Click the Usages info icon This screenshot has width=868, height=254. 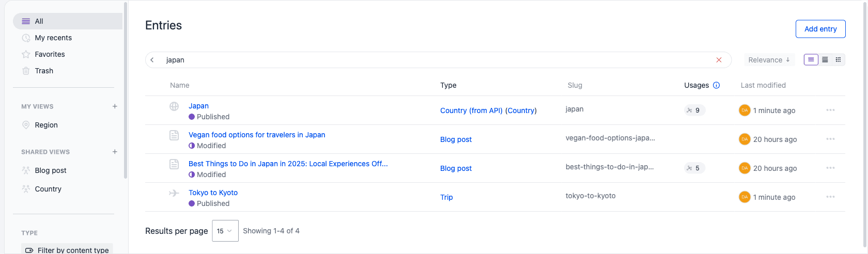point(716,85)
